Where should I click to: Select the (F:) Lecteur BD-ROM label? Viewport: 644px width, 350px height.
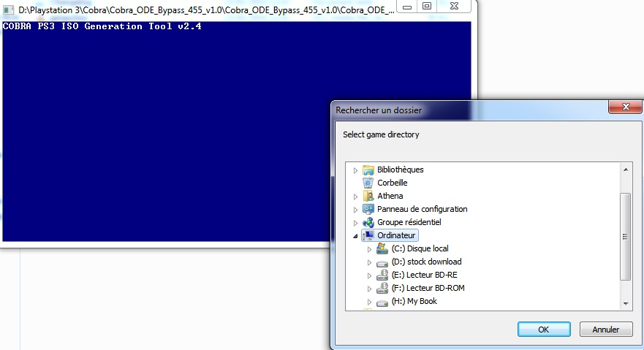pos(428,288)
